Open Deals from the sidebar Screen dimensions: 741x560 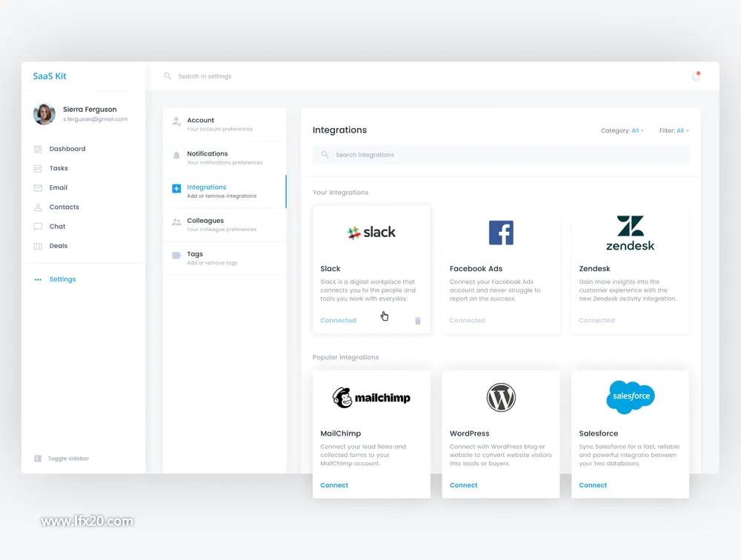tap(59, 246)
